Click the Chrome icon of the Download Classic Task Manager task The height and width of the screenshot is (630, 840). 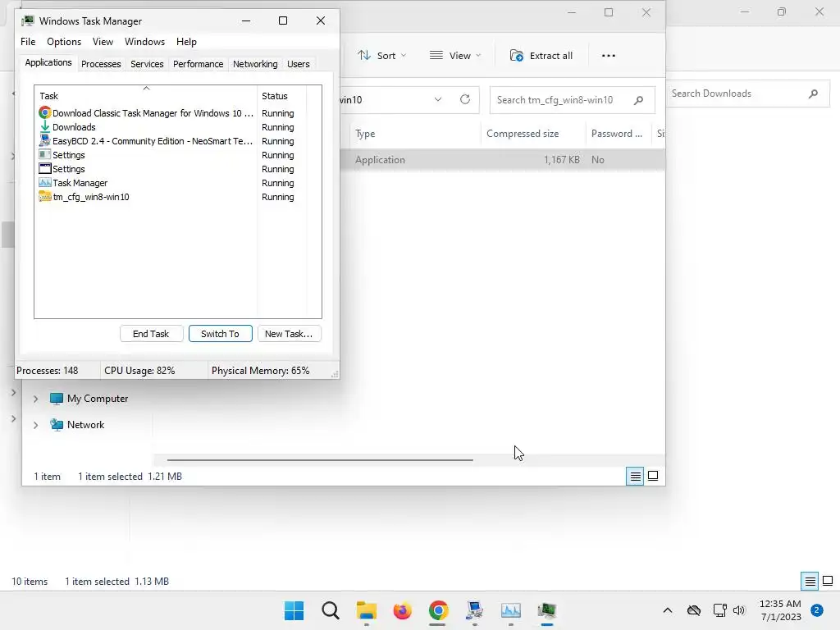[x=45, y=113]
